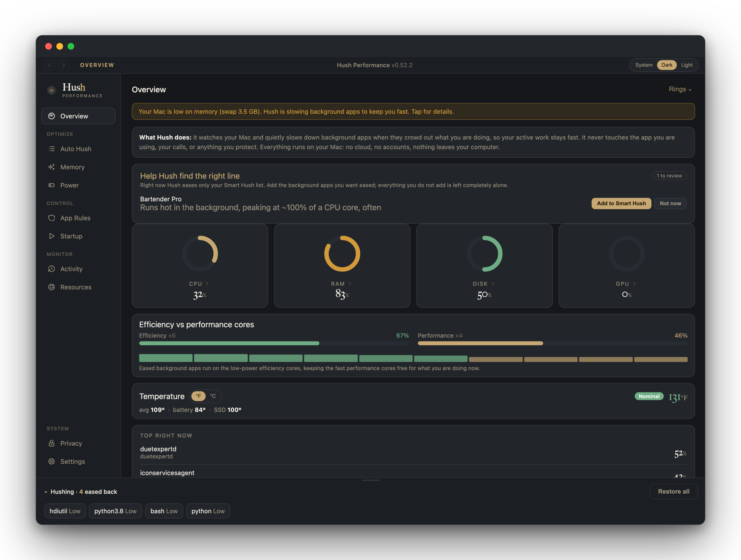Go back with the left arrow button
Image resolution: width=741 pixels, height=560 pixels.
click(50, 65)
